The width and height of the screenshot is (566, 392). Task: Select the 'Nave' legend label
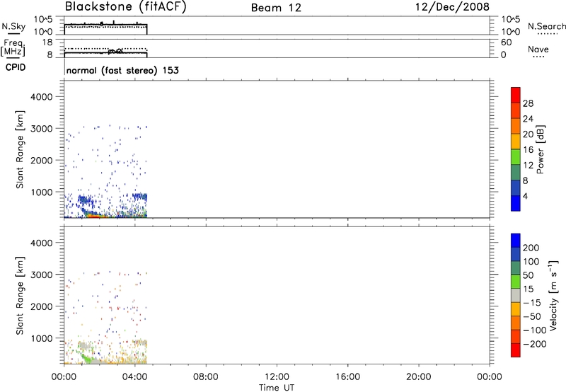tap(538, 50)
